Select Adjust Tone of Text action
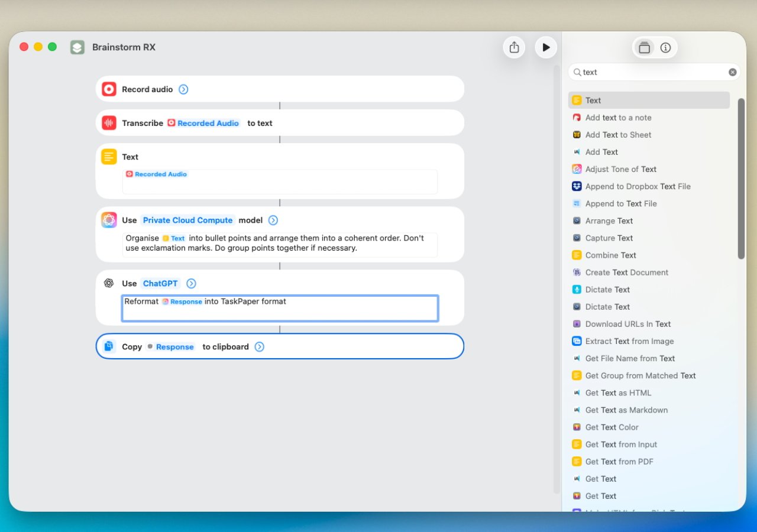 coord(620,169)
